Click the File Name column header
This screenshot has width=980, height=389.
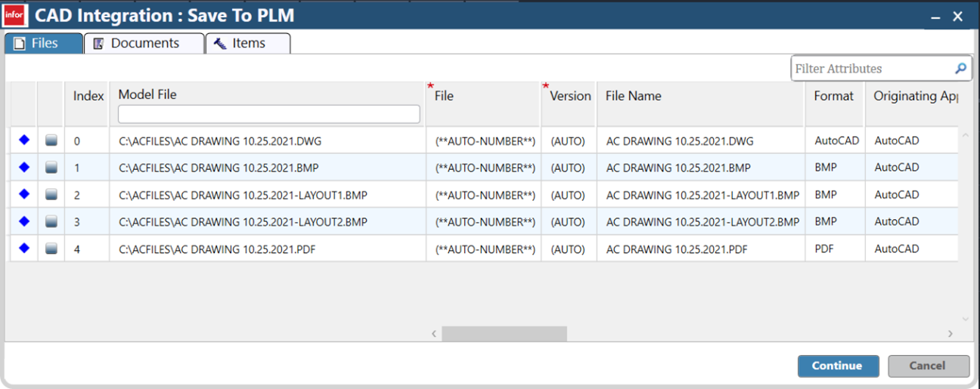(633, 96)
